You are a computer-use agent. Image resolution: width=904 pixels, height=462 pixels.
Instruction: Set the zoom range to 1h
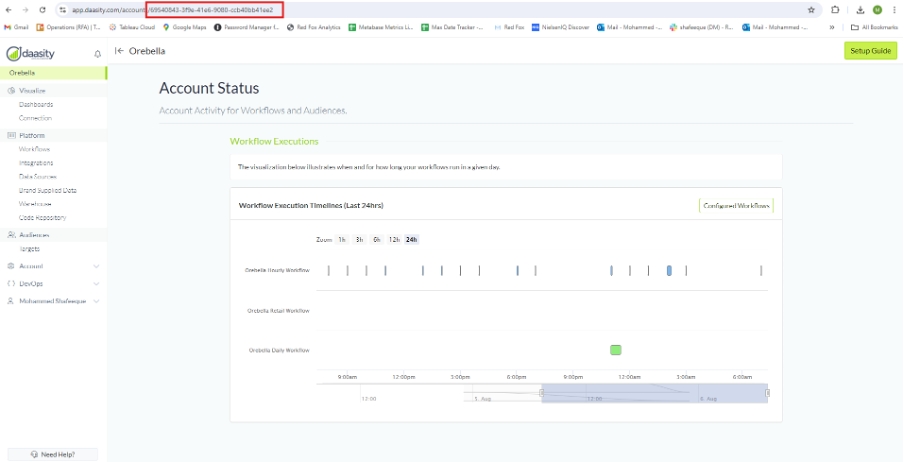[x=342, y=240]
